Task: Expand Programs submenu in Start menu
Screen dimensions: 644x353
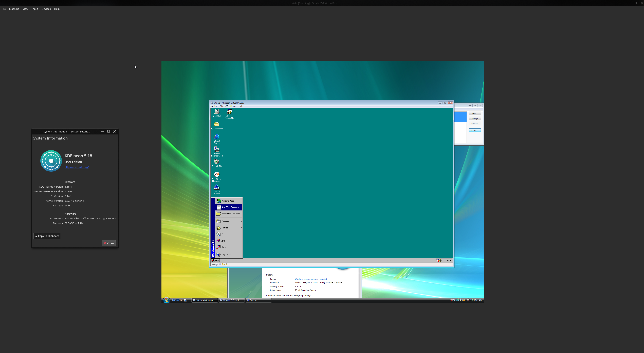Action: click(x=229, y=221)
